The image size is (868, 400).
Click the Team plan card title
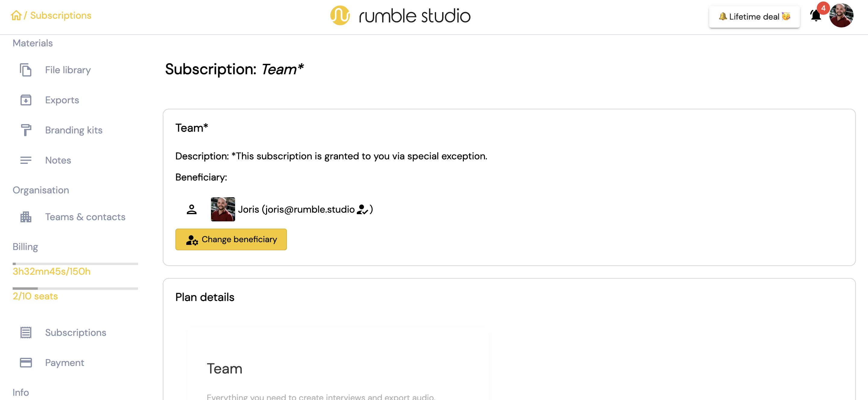[x=225, y=368]
